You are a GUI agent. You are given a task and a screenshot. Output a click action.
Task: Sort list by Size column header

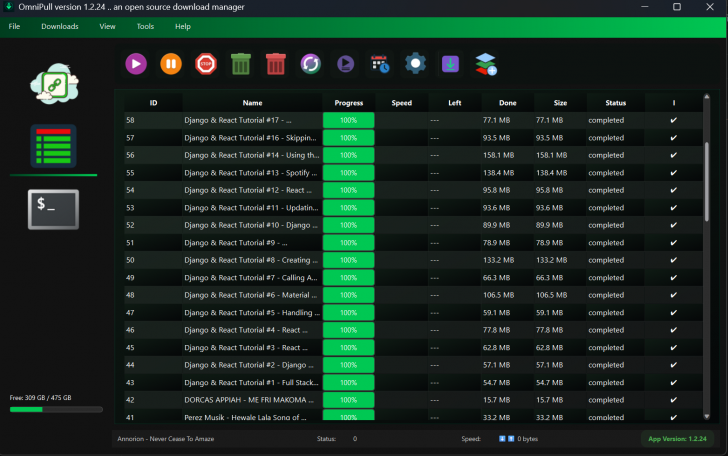point(560,103)
